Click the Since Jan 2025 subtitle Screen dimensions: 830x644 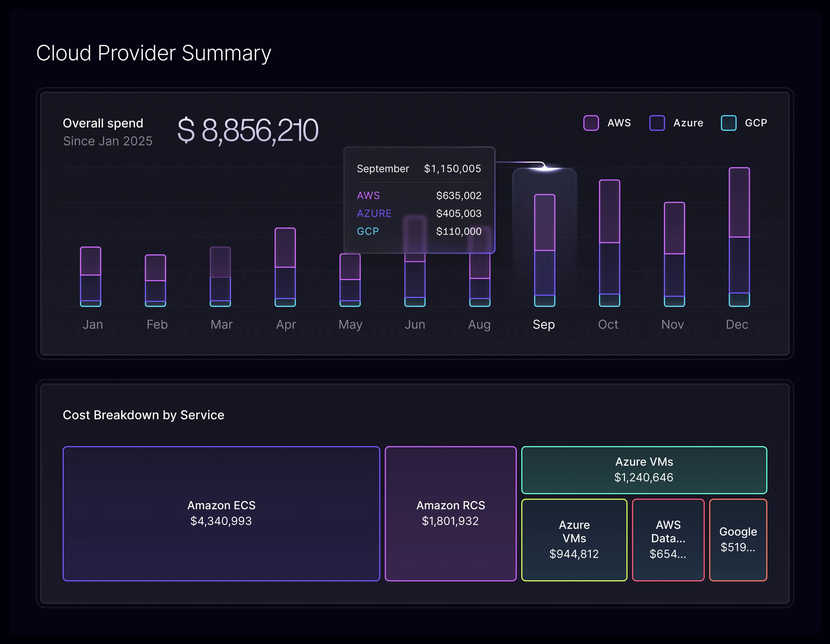point(108,141)
